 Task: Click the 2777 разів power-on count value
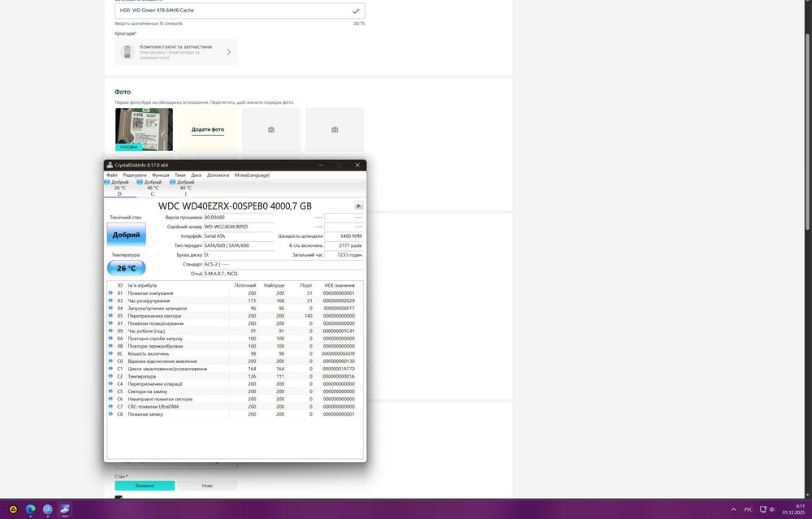(x=343, y=245)
